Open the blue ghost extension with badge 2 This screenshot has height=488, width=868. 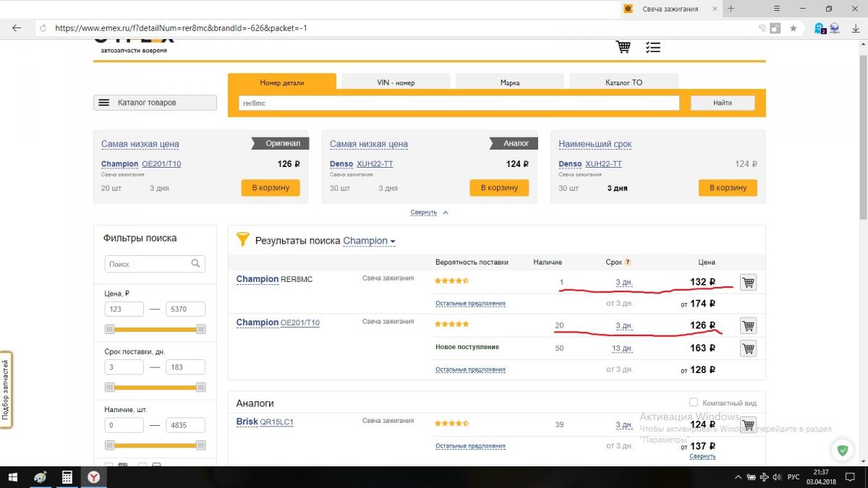[x=820, y=28]
